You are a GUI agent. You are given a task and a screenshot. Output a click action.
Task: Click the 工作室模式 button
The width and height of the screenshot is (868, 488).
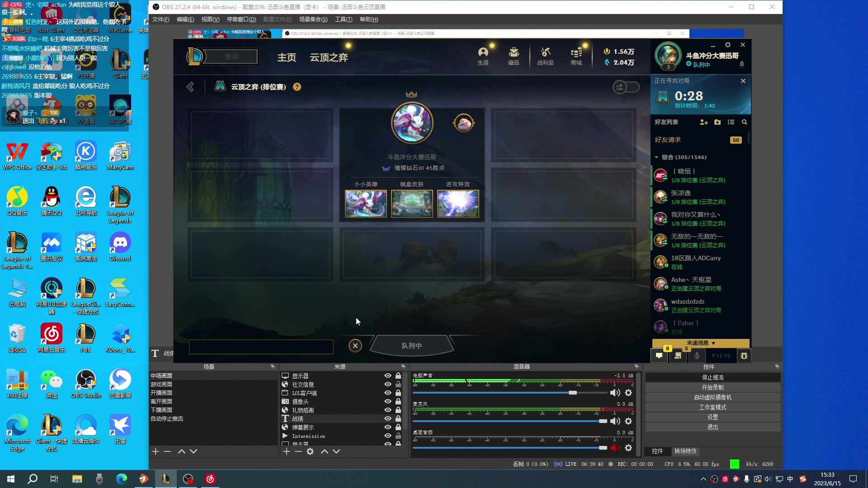tap(713, 407)
